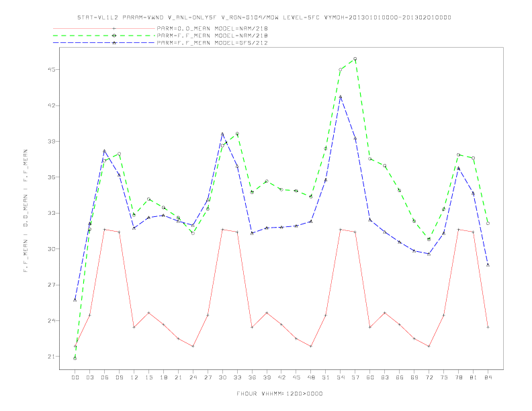Click y-axis tick label 36
This screenshot has width=532, height=411.
51,177
